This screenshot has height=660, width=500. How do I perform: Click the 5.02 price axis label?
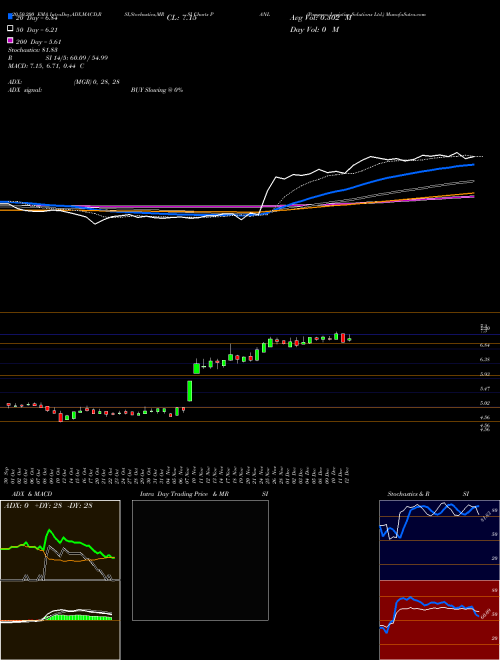click(484, 403)
